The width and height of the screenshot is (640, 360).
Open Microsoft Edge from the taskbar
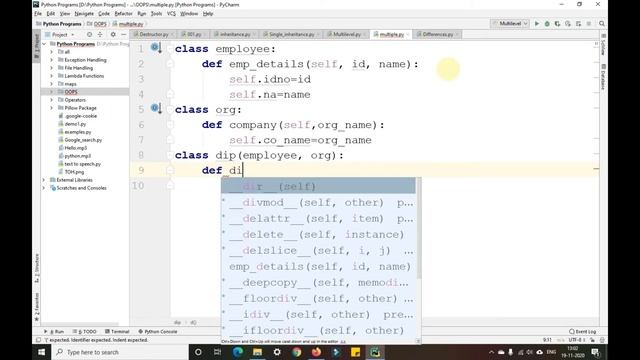(238, 352)
